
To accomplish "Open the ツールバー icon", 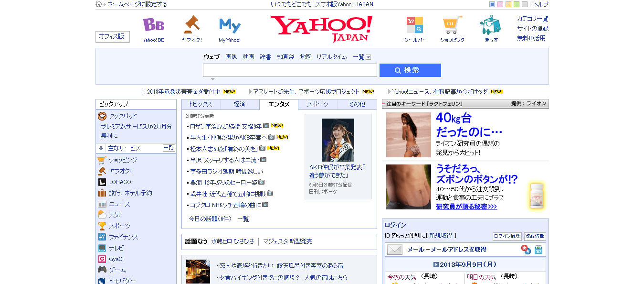I will 415,25.
